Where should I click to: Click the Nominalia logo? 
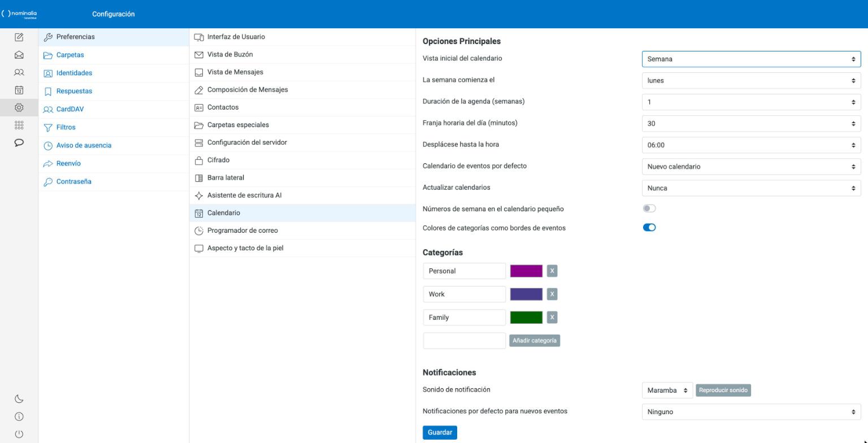20,14
